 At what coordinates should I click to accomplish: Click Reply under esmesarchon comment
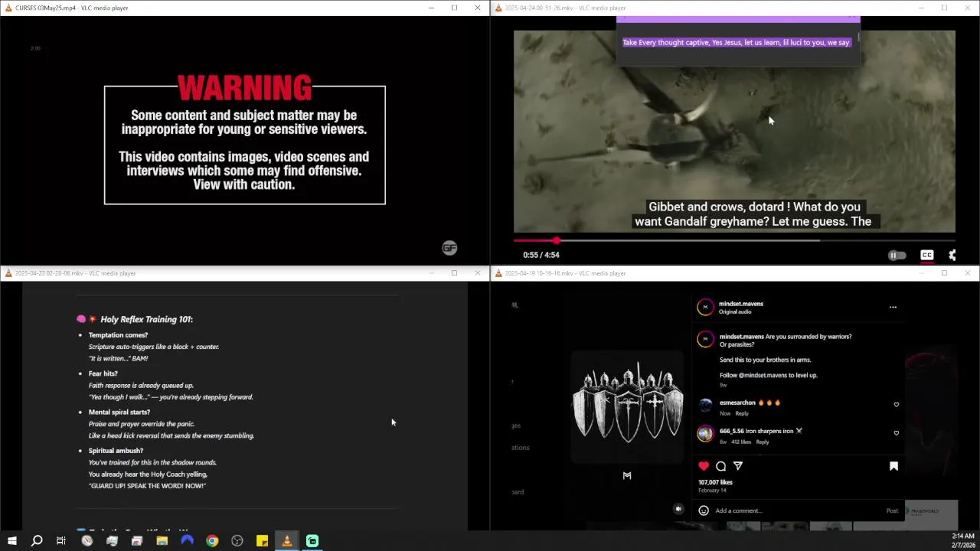point(742,413)
